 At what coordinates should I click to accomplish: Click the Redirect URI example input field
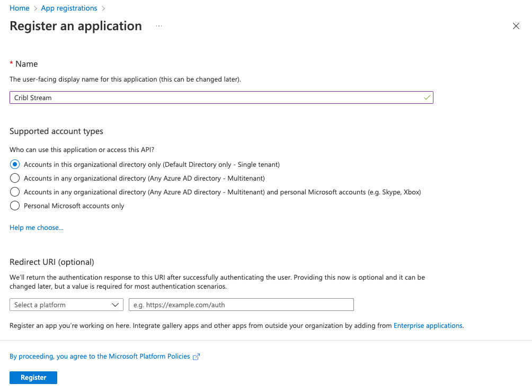[x=241, y=305]
